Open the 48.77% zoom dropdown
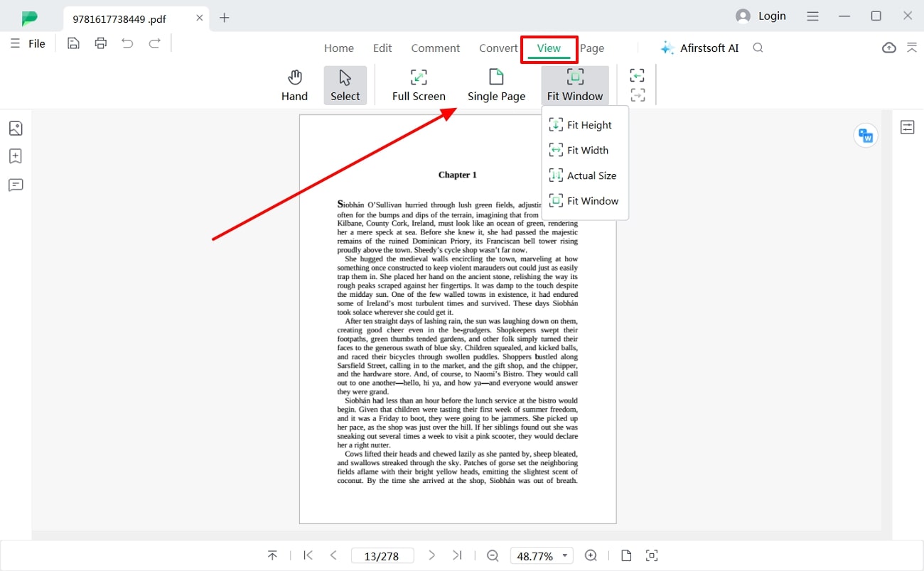 click(543, 556)
